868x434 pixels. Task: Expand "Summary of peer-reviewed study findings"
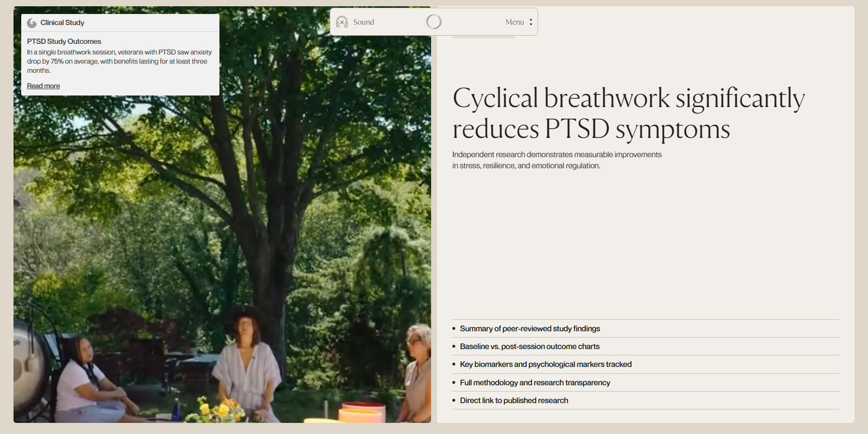[529, 328]
